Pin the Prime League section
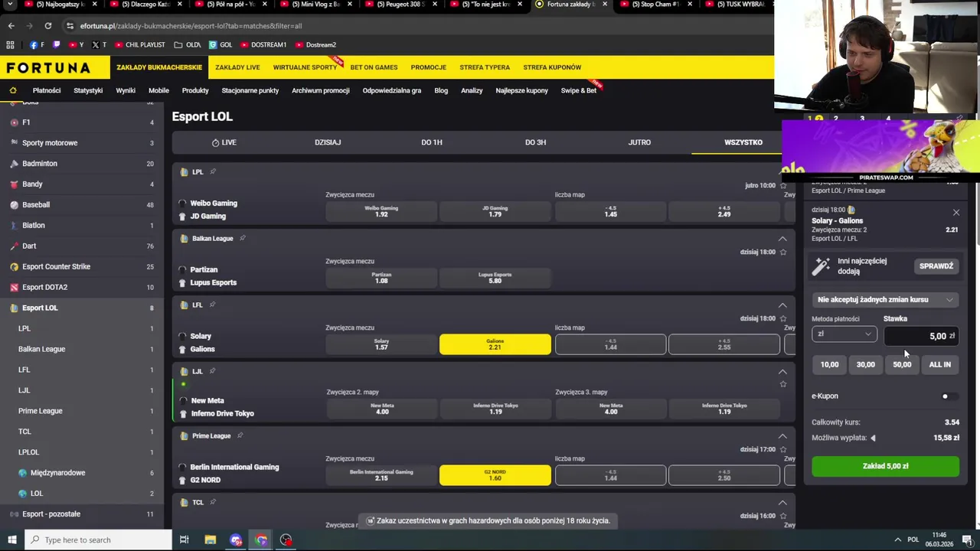 tap(240, 435)
